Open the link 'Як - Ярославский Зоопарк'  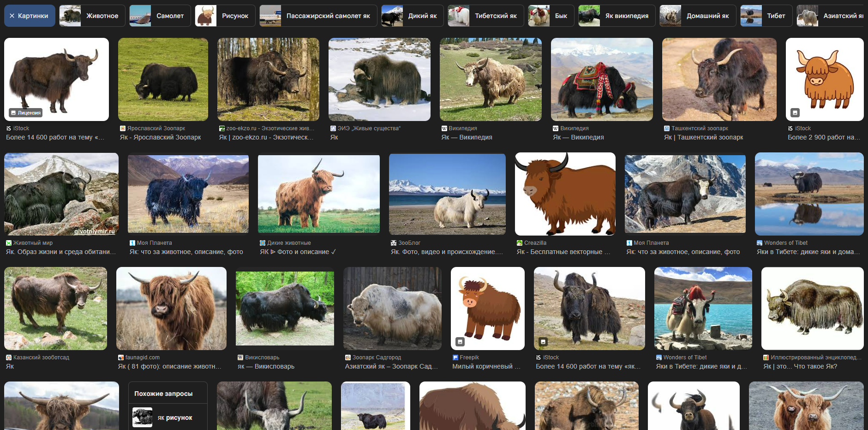tap(161, 137)
